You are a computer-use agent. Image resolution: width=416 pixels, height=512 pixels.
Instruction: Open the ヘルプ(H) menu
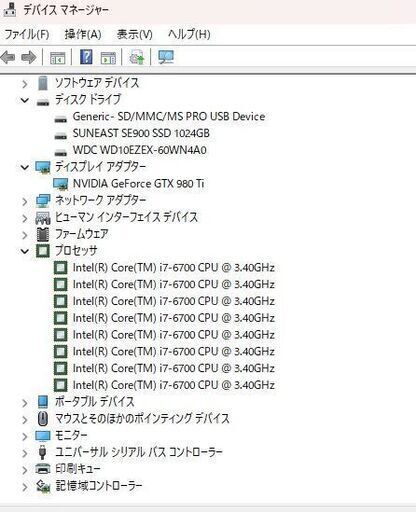pyautogui.click(x=189, y=34)
